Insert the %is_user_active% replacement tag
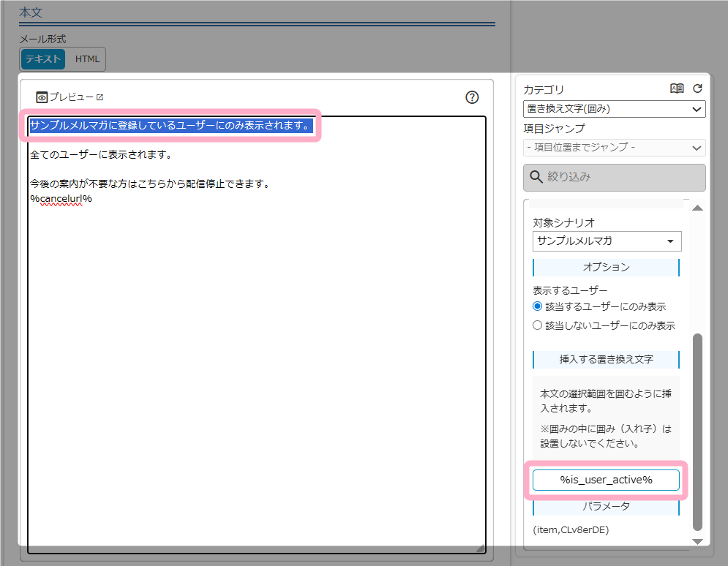The height and width of the screenshot is (566, 728). pyautogui.click(x=606, y=480)
